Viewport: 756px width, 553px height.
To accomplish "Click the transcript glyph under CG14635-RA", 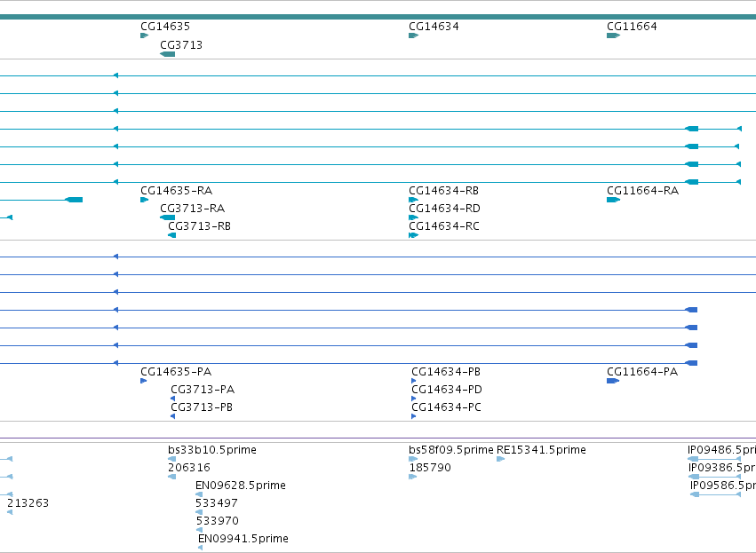I will (144, 200).
